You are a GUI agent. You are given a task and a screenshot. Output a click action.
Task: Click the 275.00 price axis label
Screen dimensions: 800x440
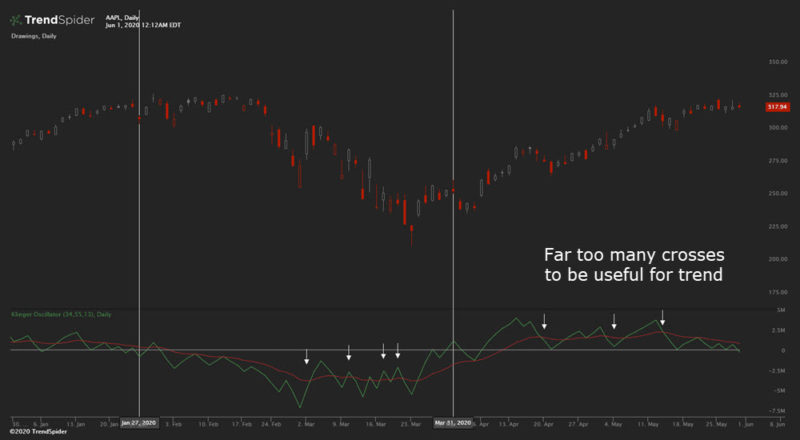tap(778, 161)
